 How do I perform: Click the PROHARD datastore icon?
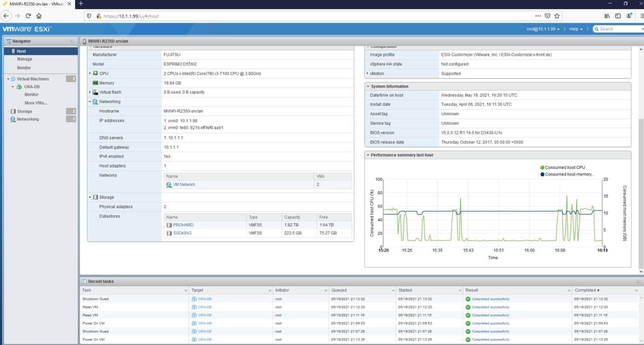[x=169, y=225]
